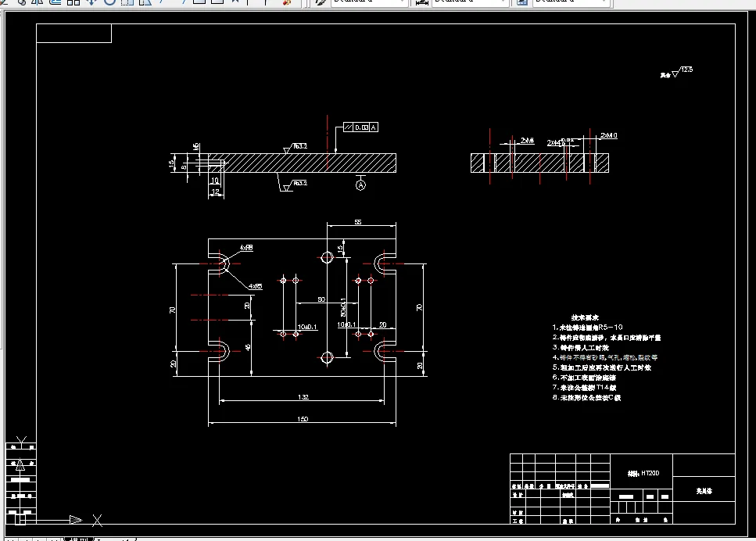Select the '夹具体' part name in title block
The height and width of the screenshot is (541, 756).
704,491
